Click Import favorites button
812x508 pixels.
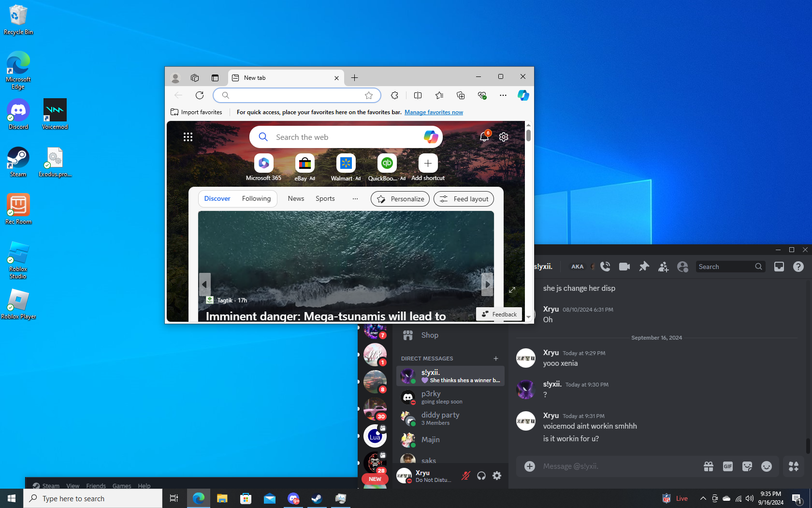(196, 112)
